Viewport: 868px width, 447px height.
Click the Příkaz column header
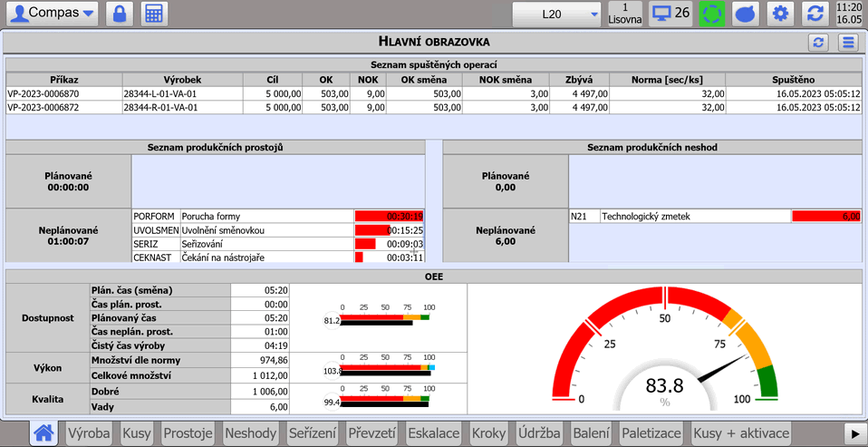click(x=64, y=80)
